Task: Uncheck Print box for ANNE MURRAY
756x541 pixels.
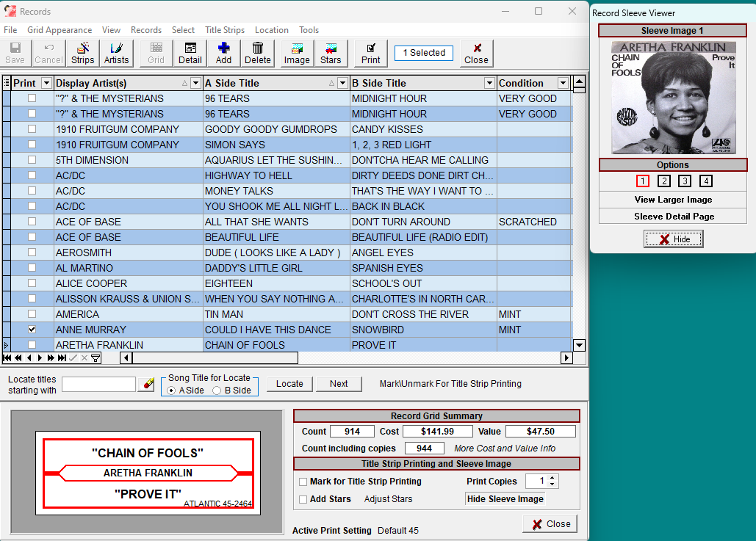Action: click(32, 330)
